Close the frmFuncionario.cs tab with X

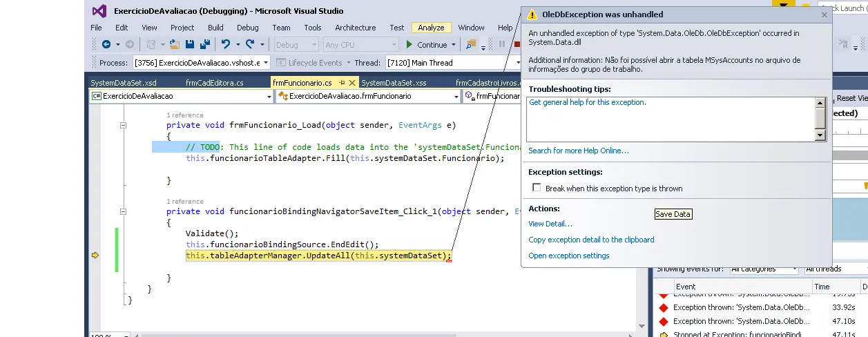coord(351,83)
